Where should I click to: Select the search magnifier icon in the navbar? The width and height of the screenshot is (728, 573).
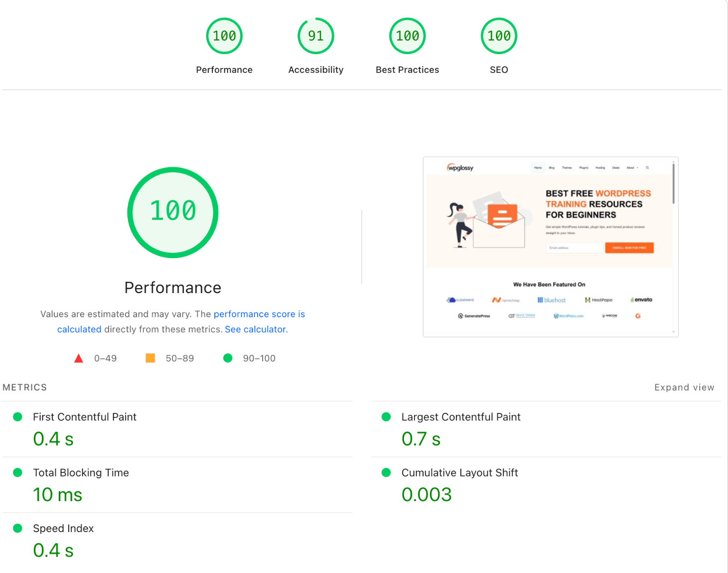point(647,167)
